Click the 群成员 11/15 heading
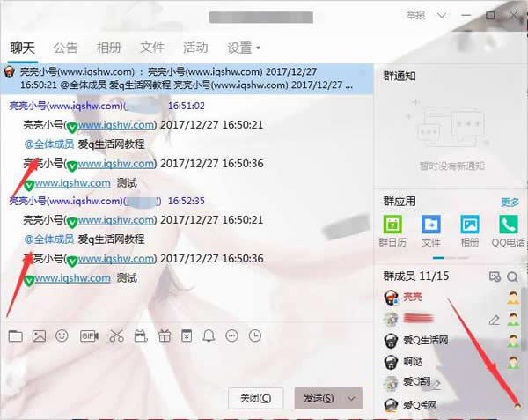 coord(416,276)
